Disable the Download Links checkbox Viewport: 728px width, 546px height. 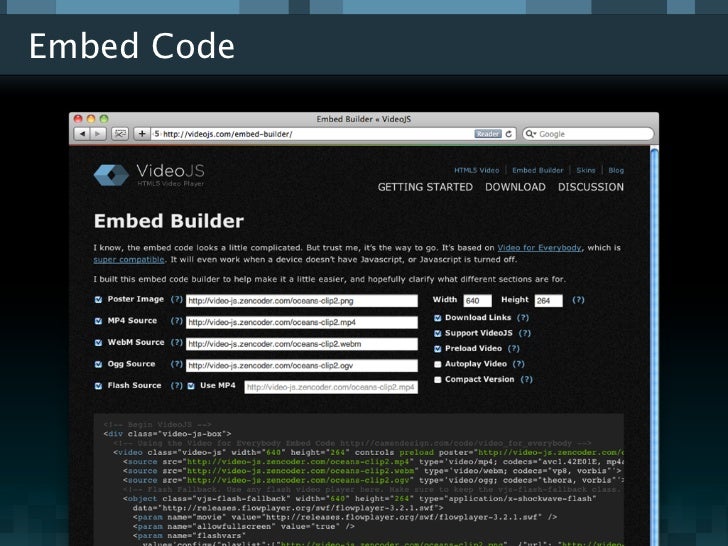(437, 318)
